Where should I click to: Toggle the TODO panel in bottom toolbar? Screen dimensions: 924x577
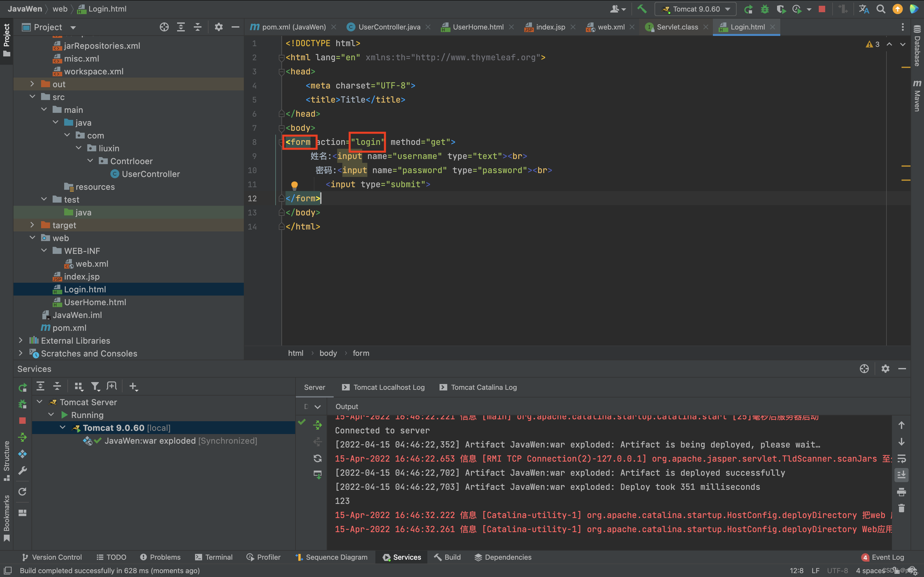click(111, 557)
